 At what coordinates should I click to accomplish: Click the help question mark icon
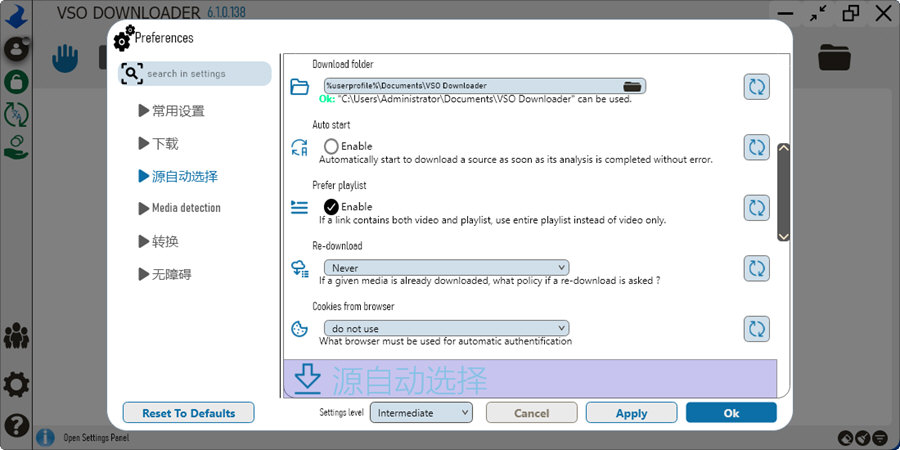pos(16,425)
